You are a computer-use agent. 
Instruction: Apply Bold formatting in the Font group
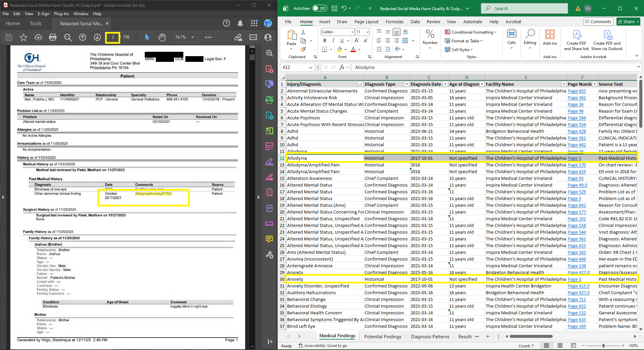pyautogui.click(x=324, y=40)
